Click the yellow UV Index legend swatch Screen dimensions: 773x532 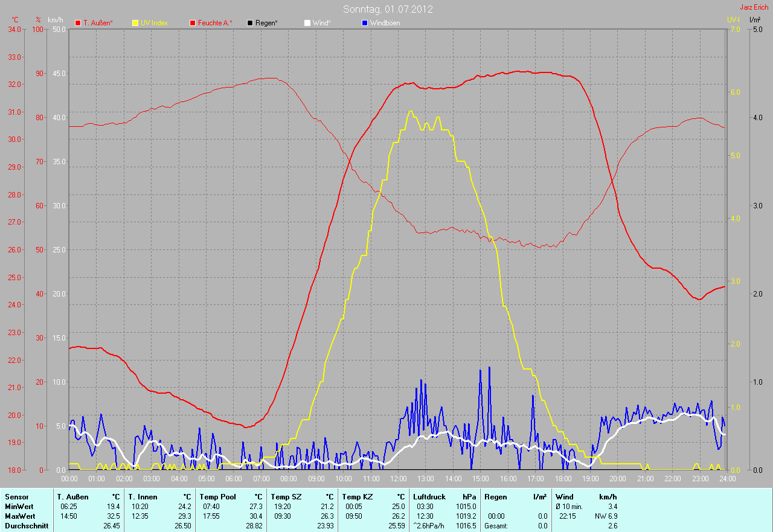tap(135, 23)
